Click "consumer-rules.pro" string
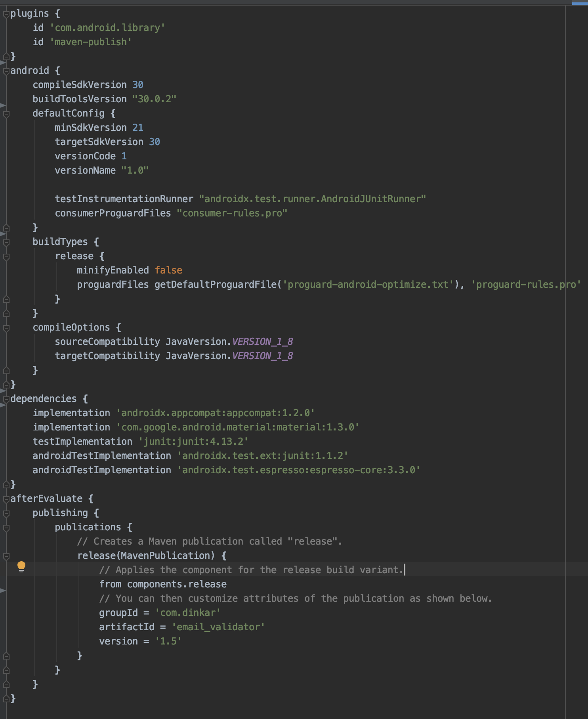This screenshot has width=588, height=719. pyautogui.click(x=232, y=213)
